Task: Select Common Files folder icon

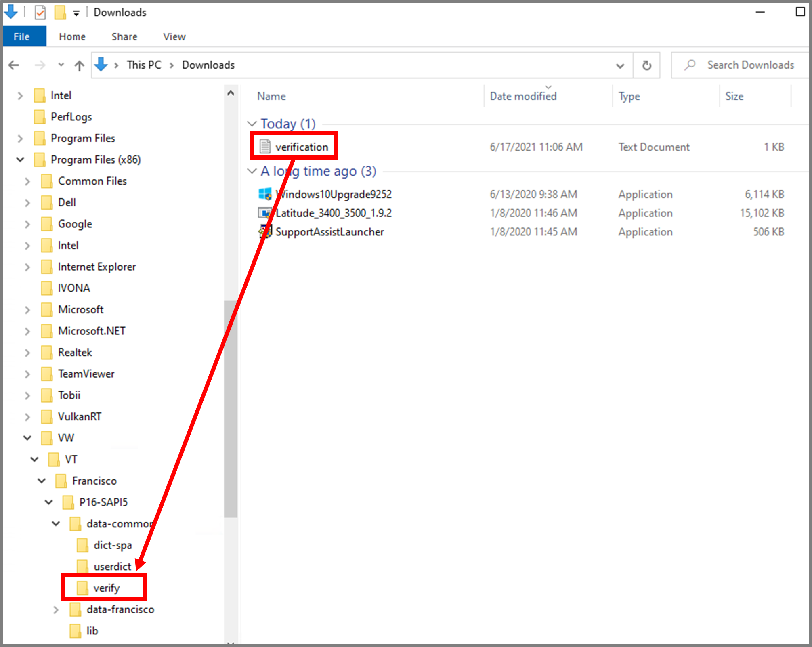Action: pos(47,181)
